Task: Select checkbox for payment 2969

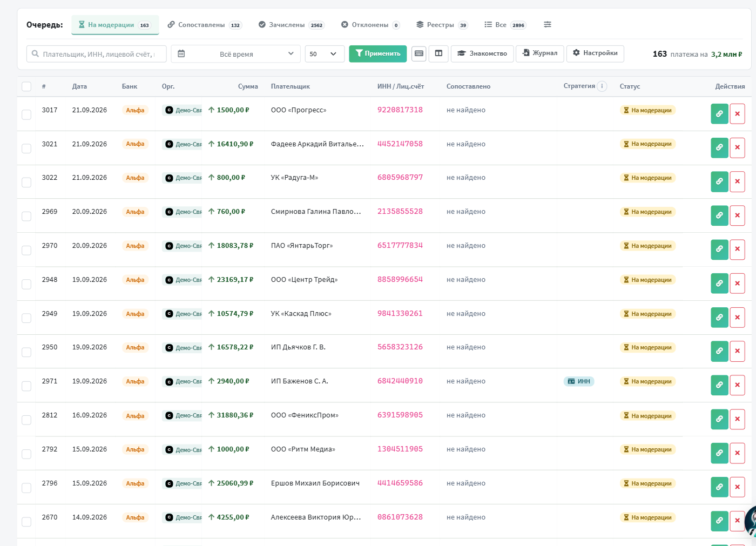Action: 26,216
